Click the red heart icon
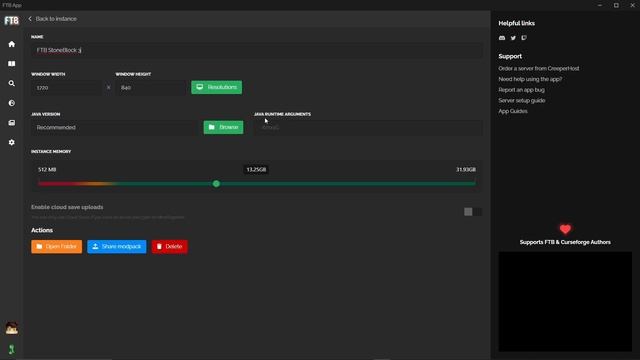This screenshot has height=360, width=640. 565,229
